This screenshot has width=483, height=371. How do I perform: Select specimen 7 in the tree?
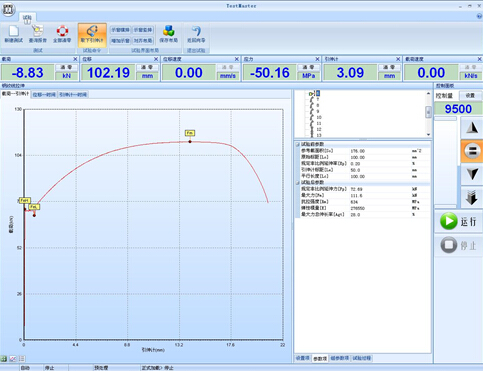click(x=318, y=99)
